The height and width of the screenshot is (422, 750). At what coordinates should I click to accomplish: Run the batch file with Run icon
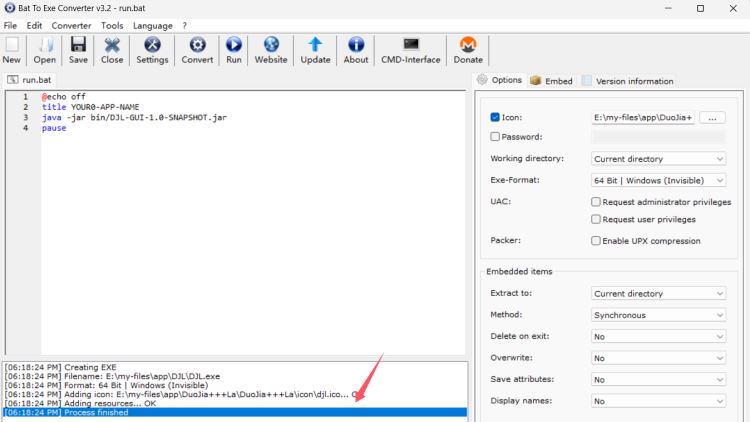coord(234,50)
